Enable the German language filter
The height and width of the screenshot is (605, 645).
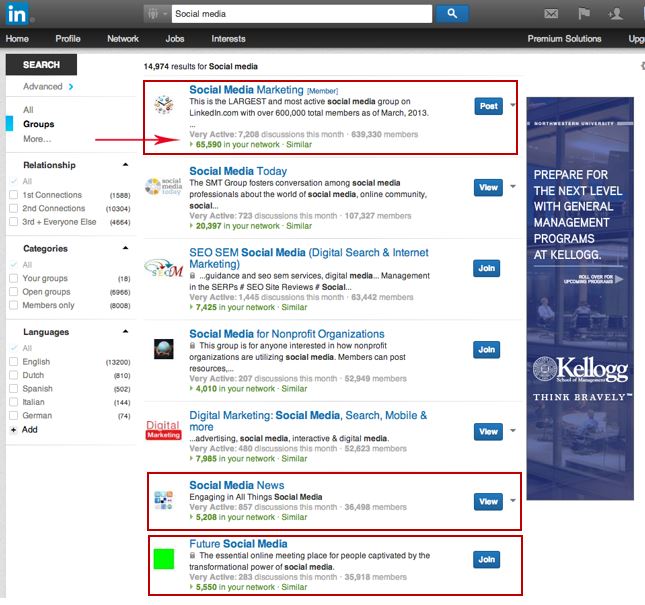(x=14, y=415)
